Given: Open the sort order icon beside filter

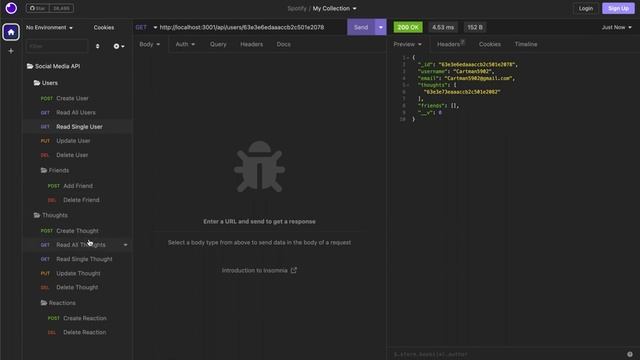Looking at the screenshot, I should coord(98,46).
